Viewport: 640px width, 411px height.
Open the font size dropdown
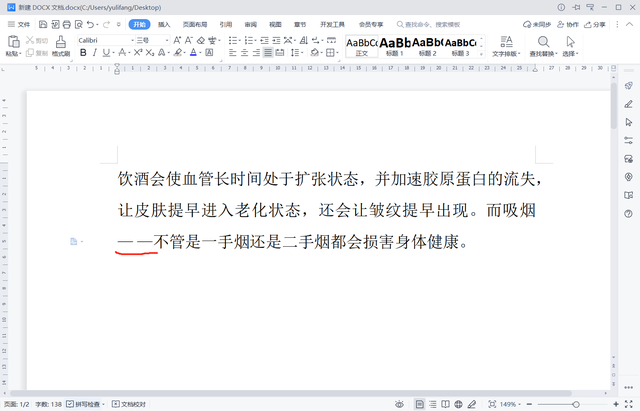tap(167, 40)
